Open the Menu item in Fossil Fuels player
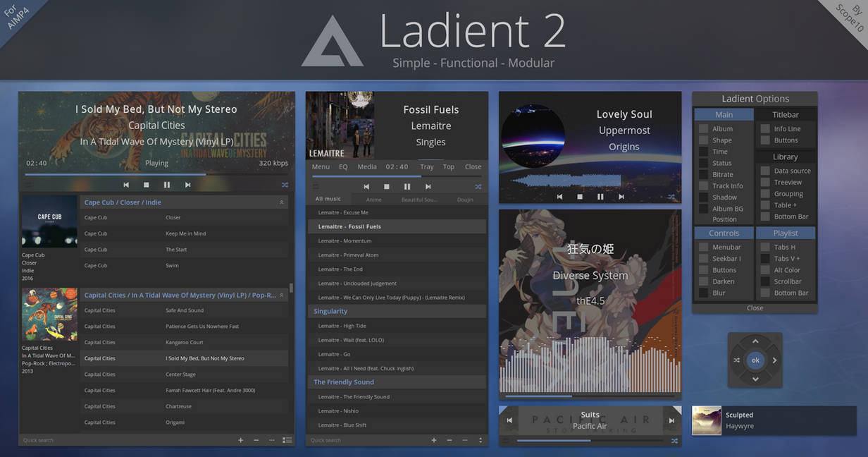This screenshot has height=457, width=868. pos(321,167)
